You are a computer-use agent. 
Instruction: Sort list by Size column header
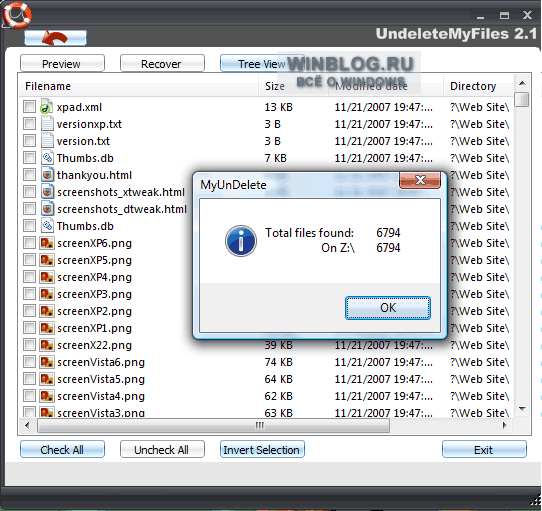(293, 86)
